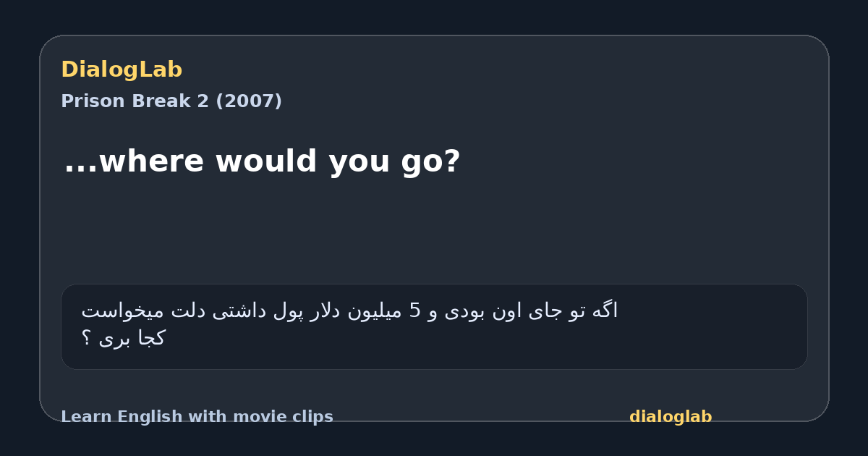Click the year "(2007)" in the subtitle

(249, 101)
